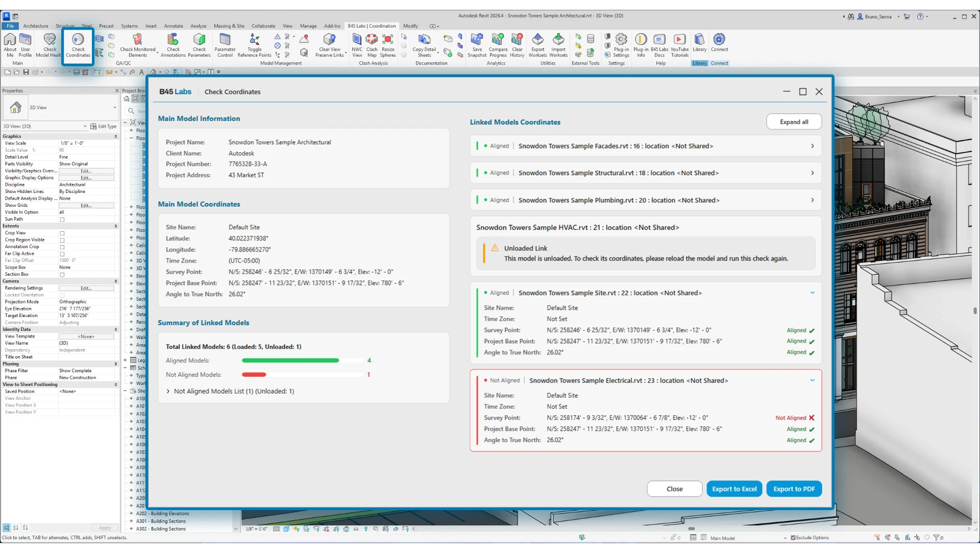
Task: Toggle Exclude Options checkbox in status bar
Action: 793,538
